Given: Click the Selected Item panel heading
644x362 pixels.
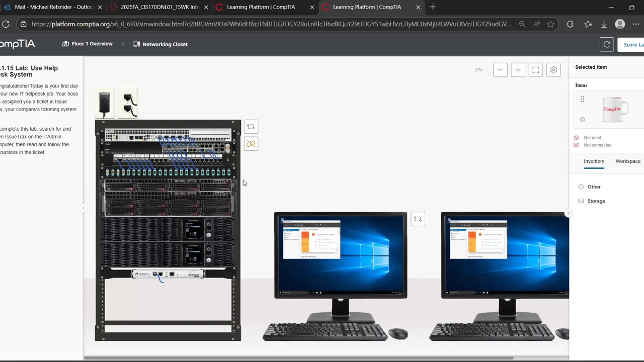Looking at the screenshot, I should (x=591, y=67).
